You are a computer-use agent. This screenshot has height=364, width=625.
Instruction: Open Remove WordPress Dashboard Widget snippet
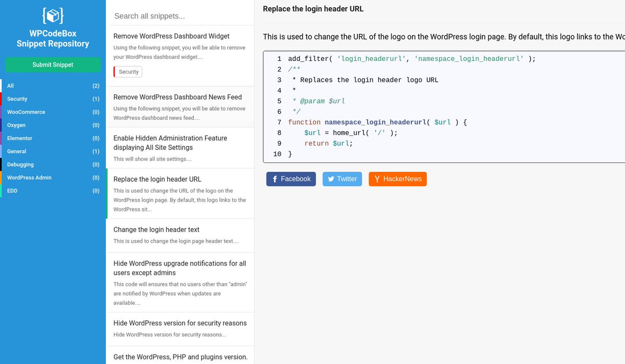(180, 56)
